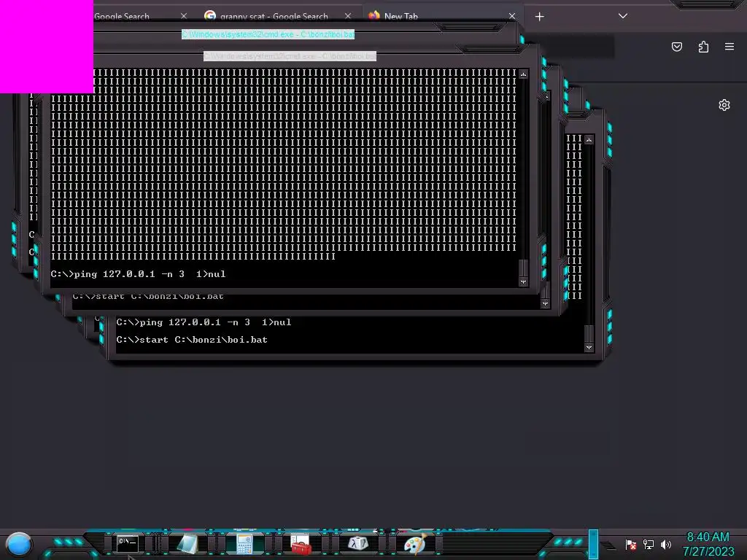747x560 pixels.
Task: Close the New Tab browser tab
Action: (512, 16)
